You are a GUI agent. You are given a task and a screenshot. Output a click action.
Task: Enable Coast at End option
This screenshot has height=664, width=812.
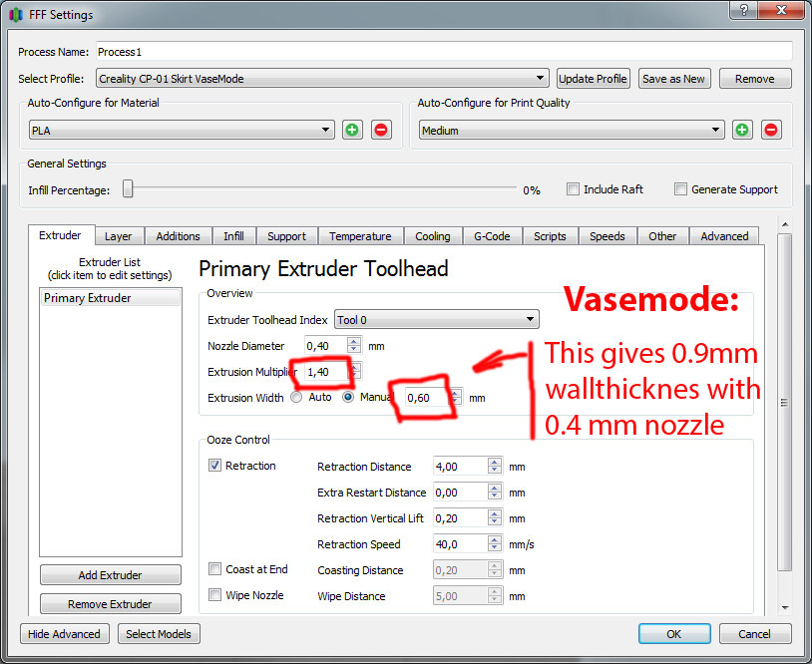214,569
